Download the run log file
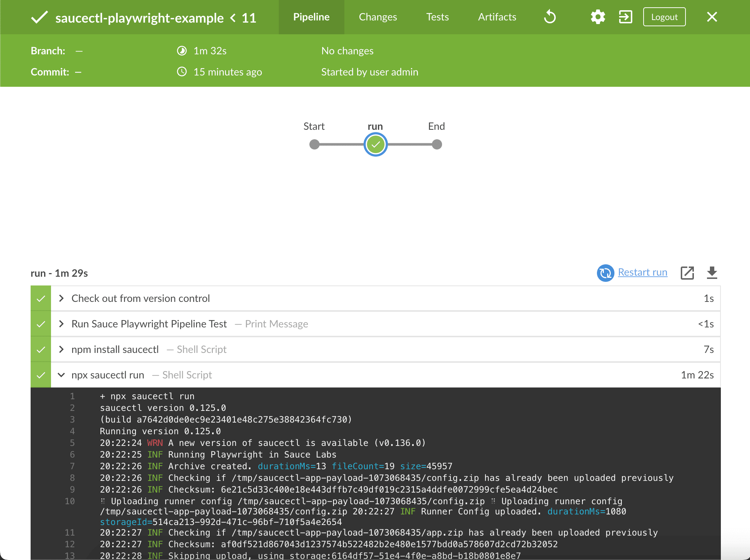The height and width of the screenshot is (560, 750). [712, 273]
